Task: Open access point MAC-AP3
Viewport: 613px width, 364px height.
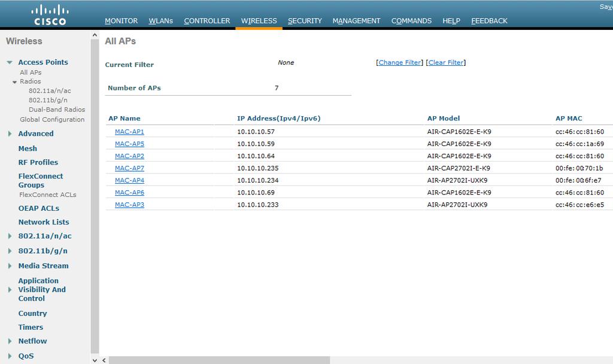Action: pyautogui.click(x=129, y=205)
